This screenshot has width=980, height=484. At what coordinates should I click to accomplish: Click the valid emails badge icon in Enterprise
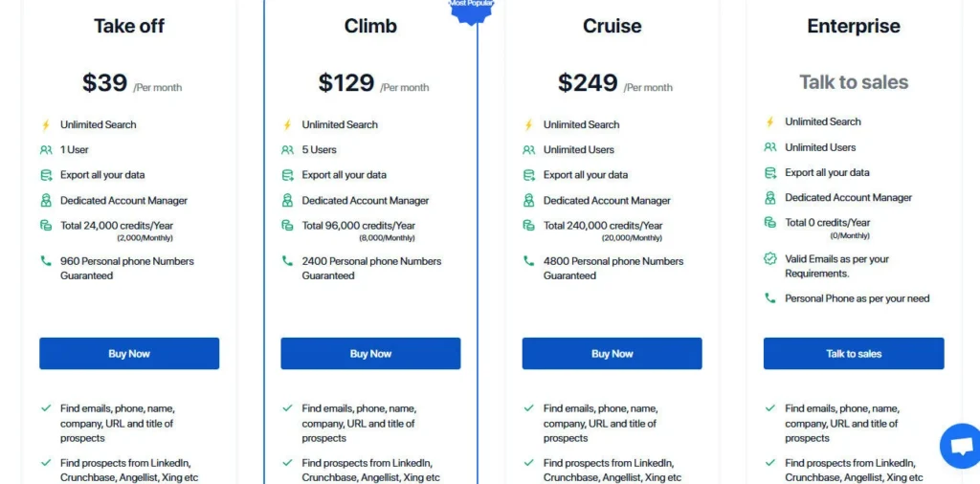tap(770, 259)
